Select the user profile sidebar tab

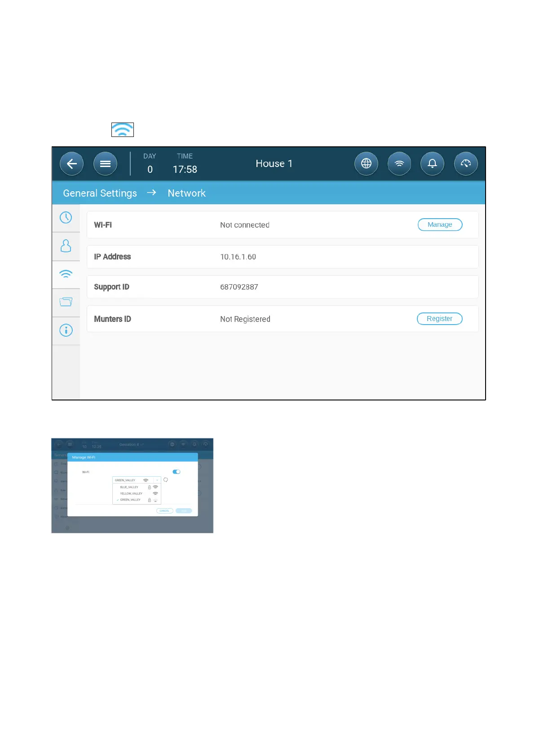[x=66, y=246]
